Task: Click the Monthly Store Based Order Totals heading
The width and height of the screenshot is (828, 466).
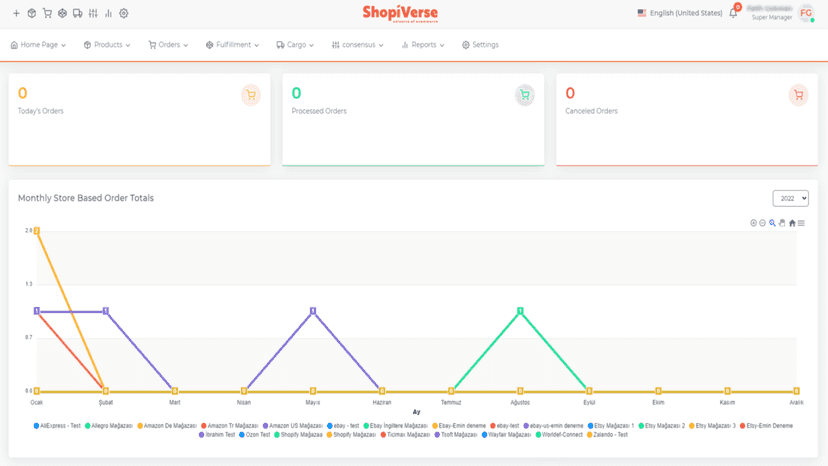Action: point(86,198)
